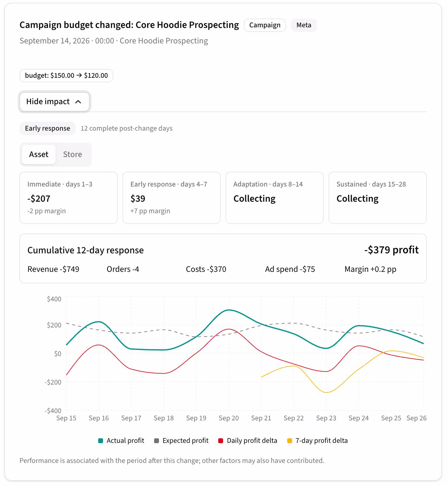Click the +7 pp margin text

(x=150, y=211)
